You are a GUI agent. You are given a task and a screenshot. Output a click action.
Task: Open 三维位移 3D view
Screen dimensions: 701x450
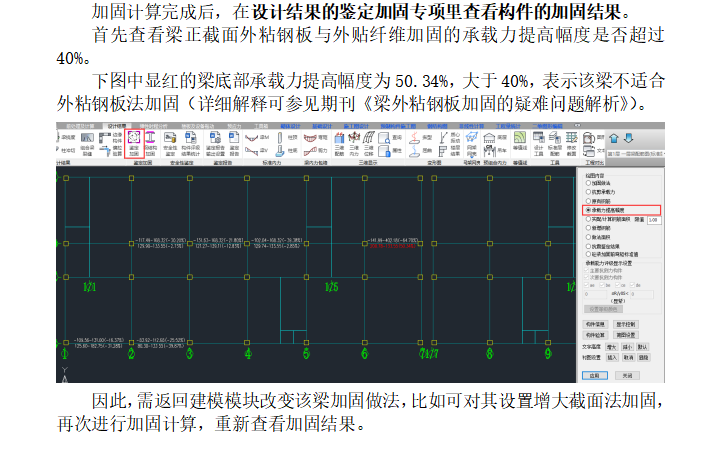[368, 144]
